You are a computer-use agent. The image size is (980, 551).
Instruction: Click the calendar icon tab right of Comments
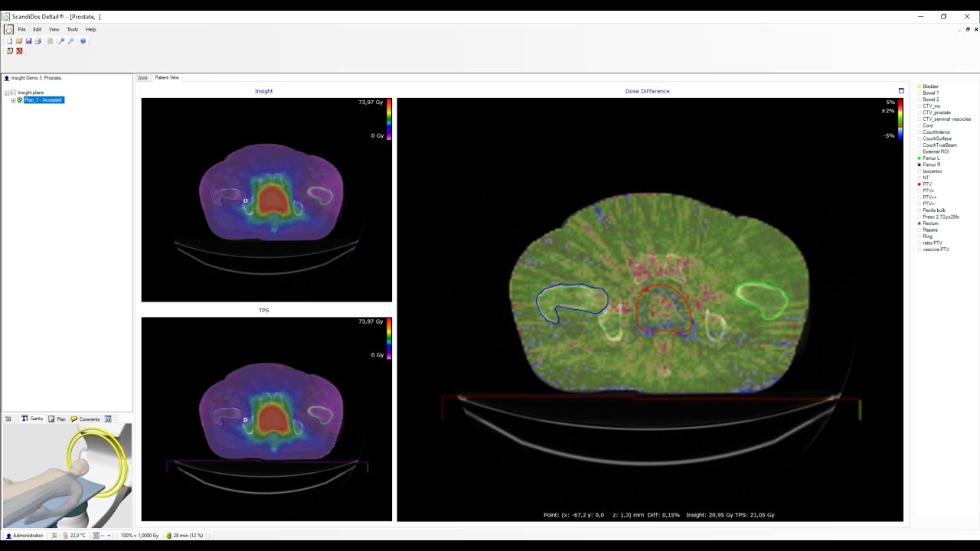[x=108, y=419]
